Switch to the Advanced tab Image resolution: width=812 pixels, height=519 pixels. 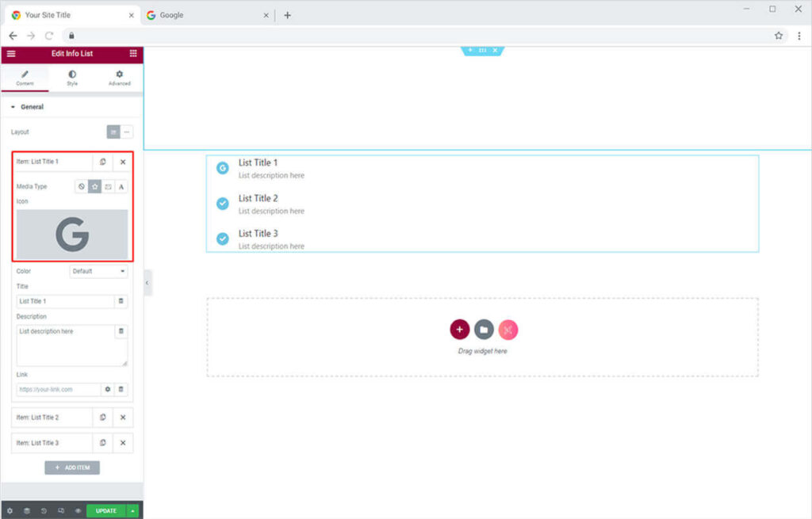120,78
